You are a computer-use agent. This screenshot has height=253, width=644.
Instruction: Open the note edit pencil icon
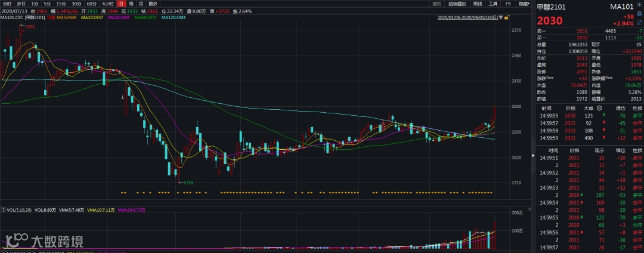point(640,21)
